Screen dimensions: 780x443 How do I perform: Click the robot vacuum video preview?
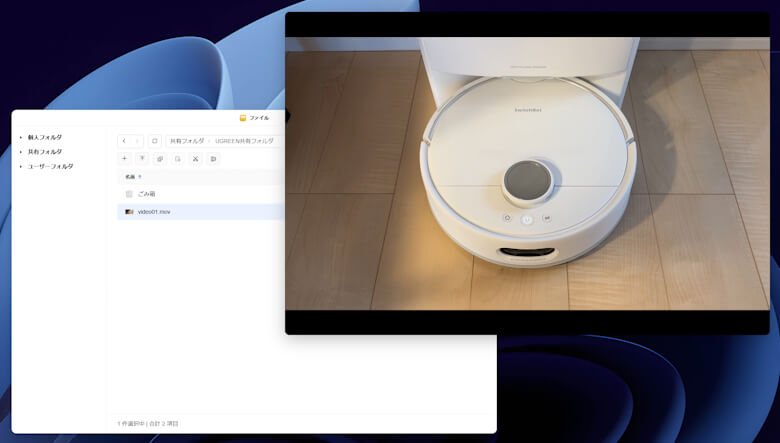click(526, 174)
